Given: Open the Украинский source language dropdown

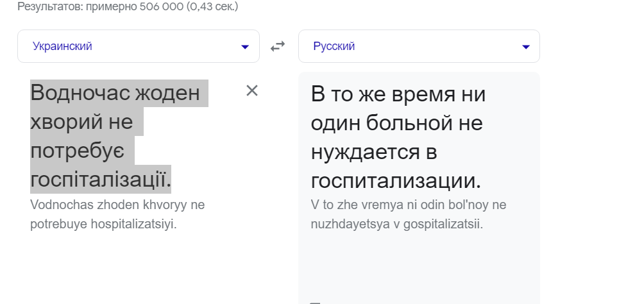Looking at the screenshot, I should pyautogui.click(x=139, y=46).
